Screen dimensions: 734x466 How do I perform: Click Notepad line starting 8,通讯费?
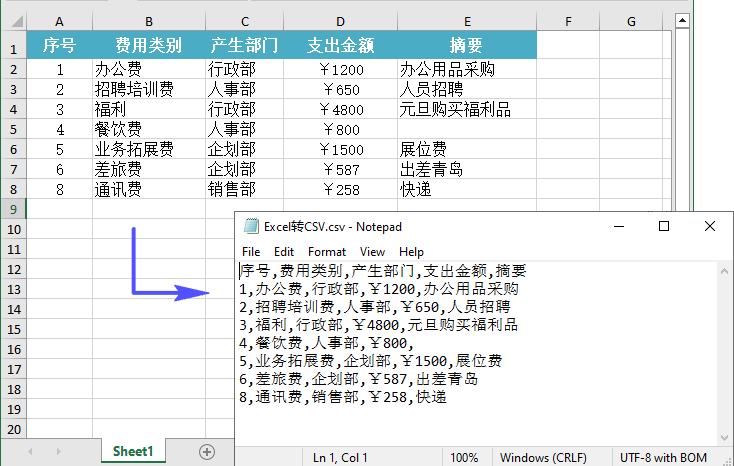point(343,397)
